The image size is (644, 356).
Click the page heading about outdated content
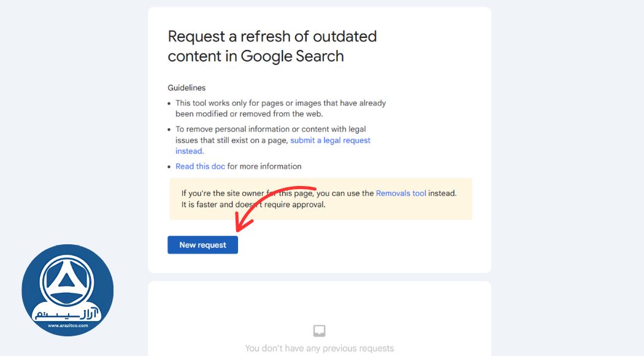click(272, 46)
